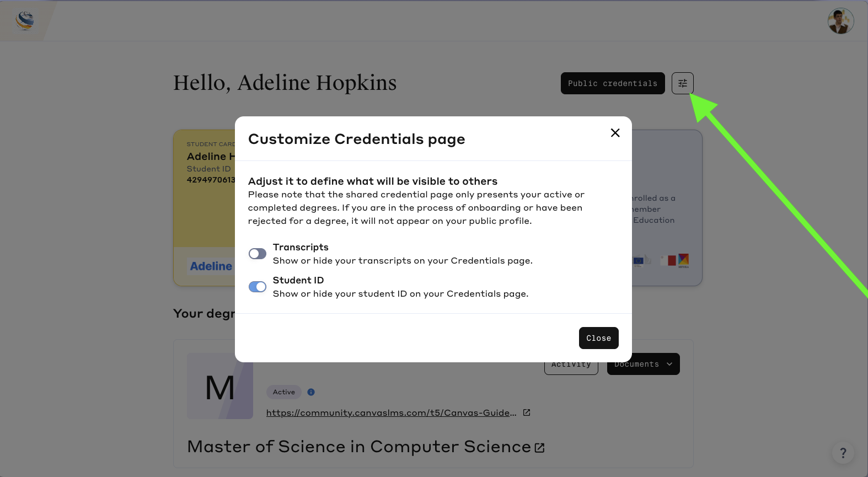Open Master of Science in Computer Science
868x477 pixels.
(358, 447)
